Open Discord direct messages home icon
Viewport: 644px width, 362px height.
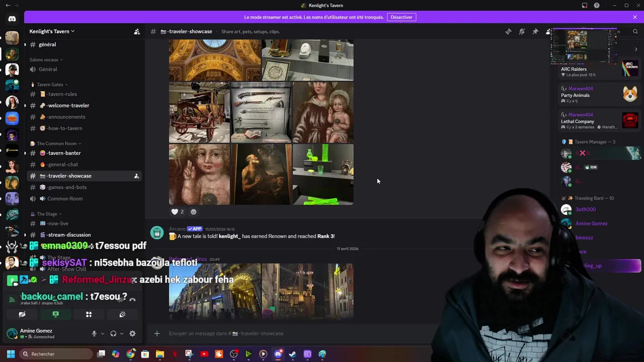coord(12,19)
